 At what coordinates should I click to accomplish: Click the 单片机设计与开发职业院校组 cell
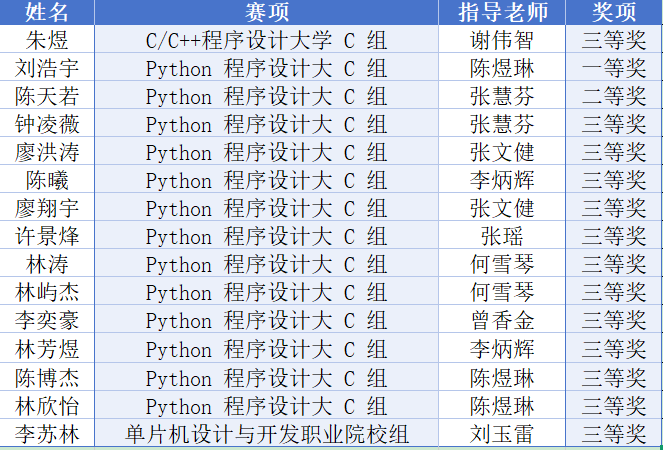pos(266,433)
